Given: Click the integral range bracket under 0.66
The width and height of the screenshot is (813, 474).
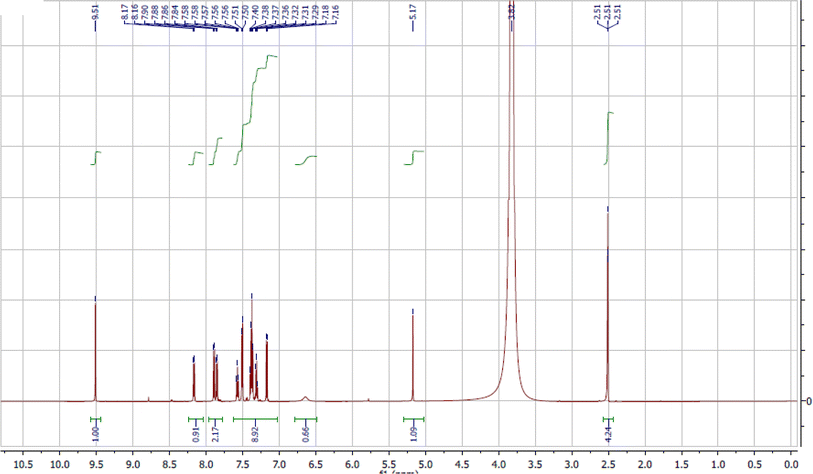Looking at the screenshot, I should click(305, 419).
